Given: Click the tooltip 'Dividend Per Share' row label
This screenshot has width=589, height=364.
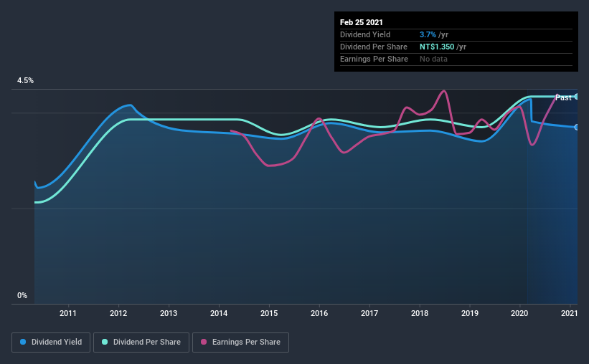Looking at the screenshot, I should point(373,47).
